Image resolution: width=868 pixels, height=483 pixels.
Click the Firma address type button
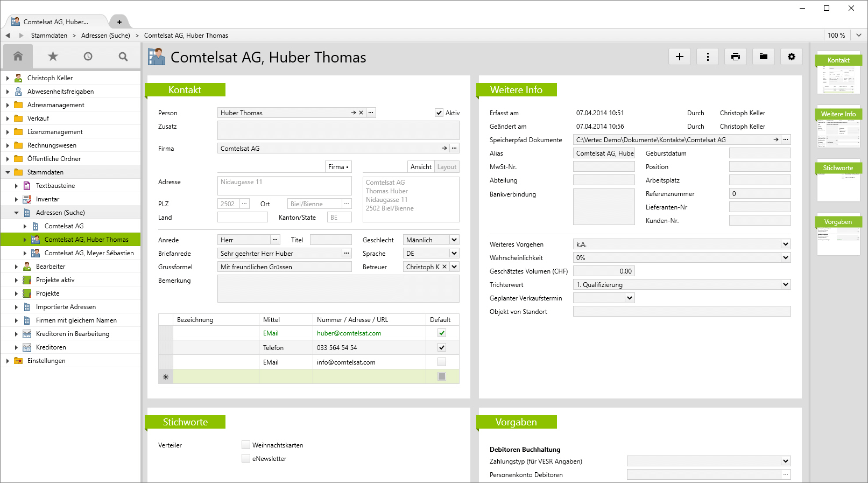point(338,167)
